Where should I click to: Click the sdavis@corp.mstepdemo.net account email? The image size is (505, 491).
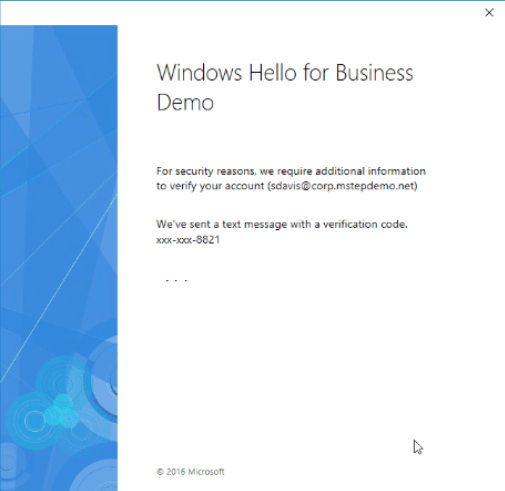[342, 186]
